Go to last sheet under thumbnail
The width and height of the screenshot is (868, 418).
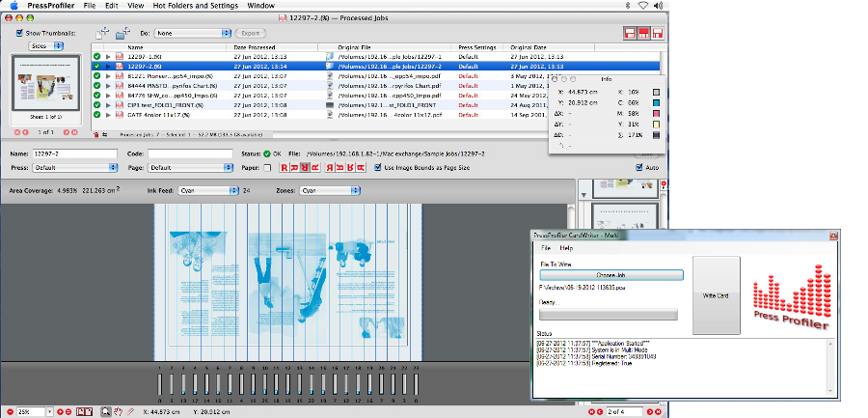74,132
